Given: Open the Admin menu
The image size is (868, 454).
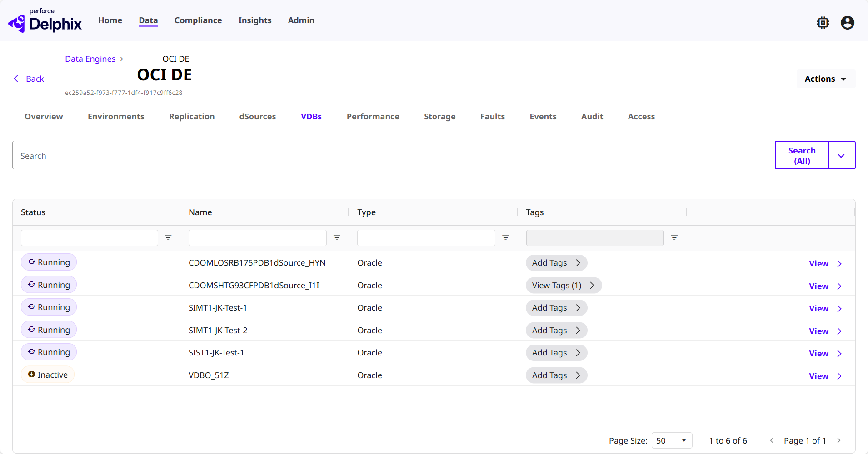Looking at the screenshot, I should click(301, 20).
